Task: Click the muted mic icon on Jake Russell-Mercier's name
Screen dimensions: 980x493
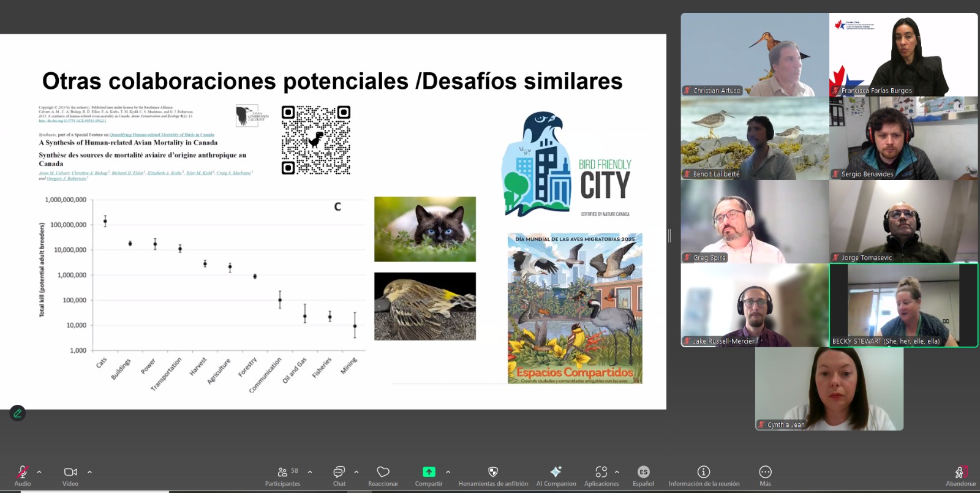Action: pos(687,341)
